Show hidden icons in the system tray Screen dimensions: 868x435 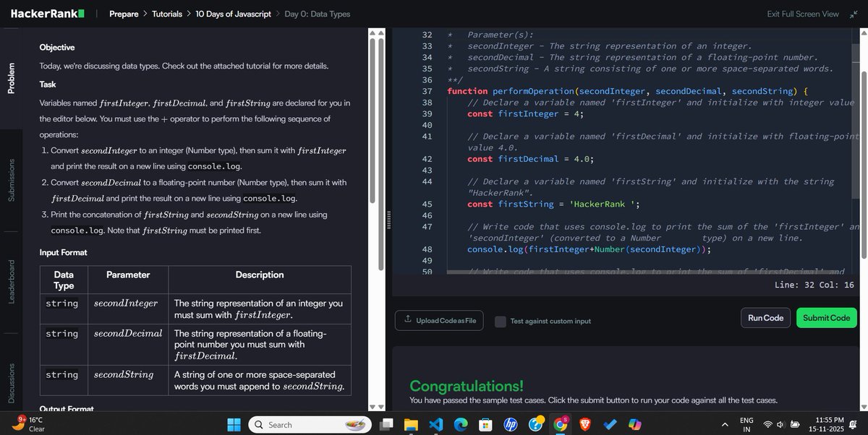tap(724, 424)
